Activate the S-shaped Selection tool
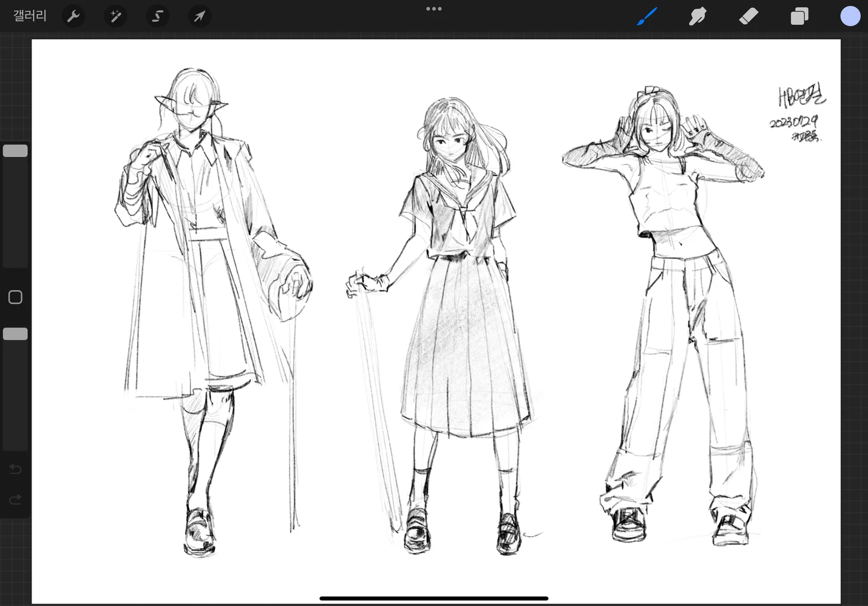The width and height of the screenshot is (868, 606). click(157, 16)
